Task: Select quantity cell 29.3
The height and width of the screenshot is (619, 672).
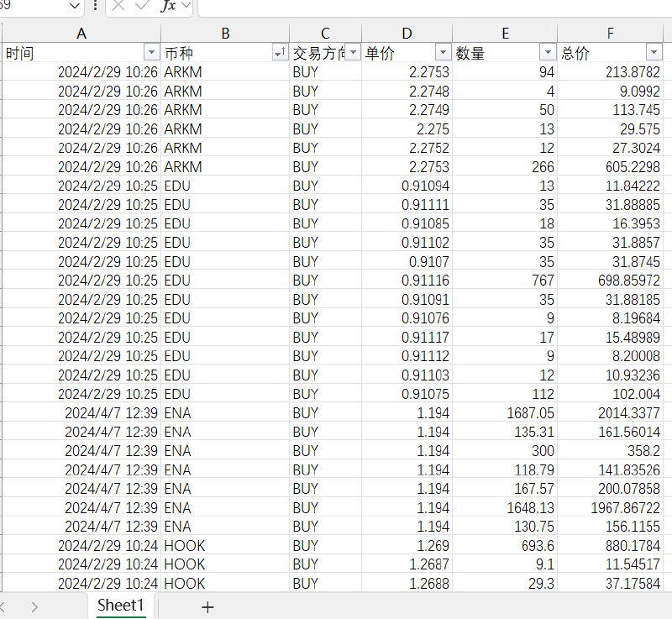Action: pos(505,583)
